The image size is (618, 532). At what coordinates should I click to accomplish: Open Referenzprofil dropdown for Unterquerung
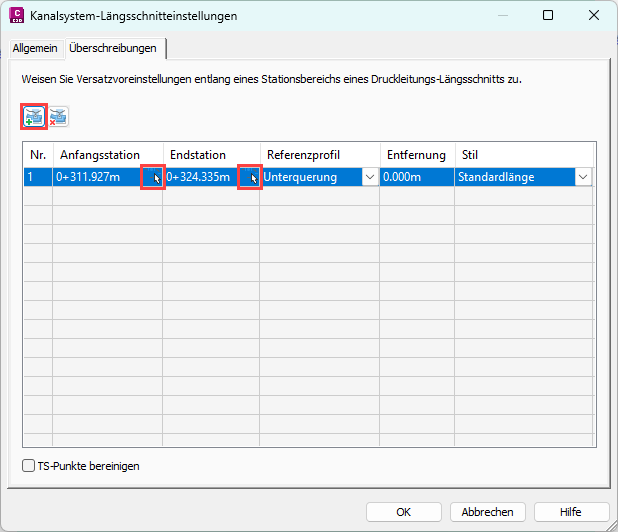pos(370,177)
